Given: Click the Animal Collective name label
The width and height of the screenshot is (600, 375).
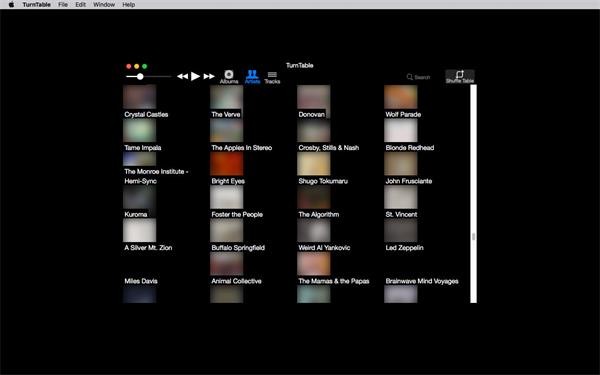Looking at the screenshot, I should [x=236, y=281].
